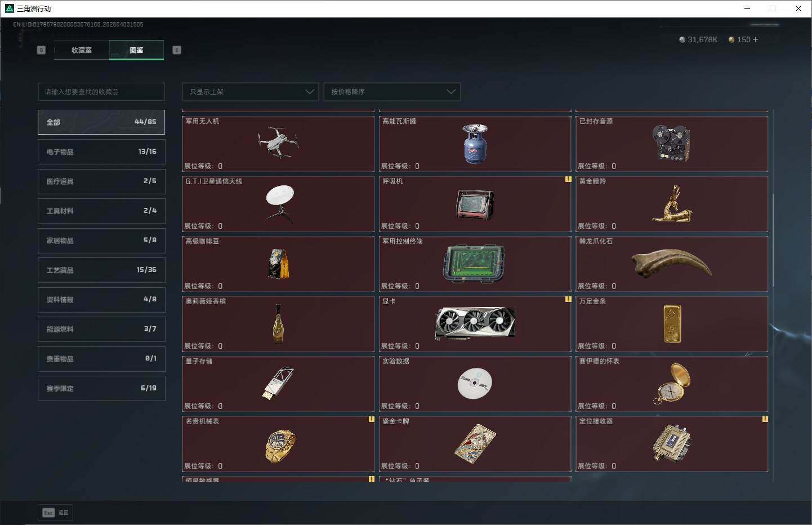The height and width of the screenshot is (525, 812).
Task: Switch to the 收藏室 tab
Action: point(82,50)
